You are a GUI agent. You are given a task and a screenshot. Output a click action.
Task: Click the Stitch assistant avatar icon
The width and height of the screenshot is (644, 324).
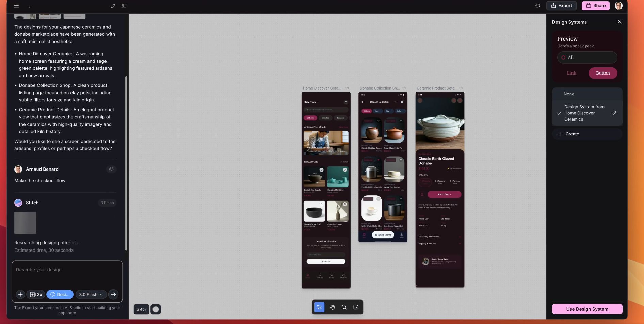click(x=18, y=202)
